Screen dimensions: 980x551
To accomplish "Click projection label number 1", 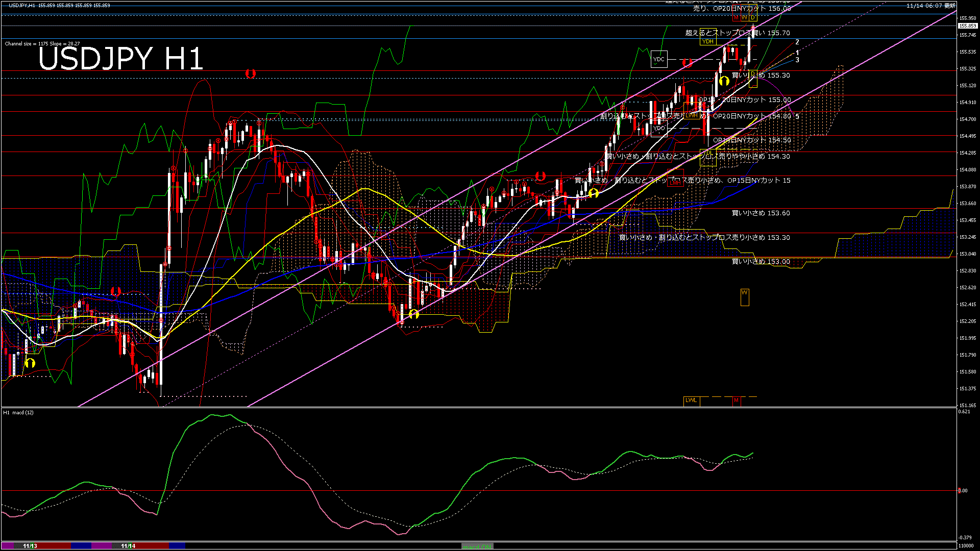I will [797, 53].
